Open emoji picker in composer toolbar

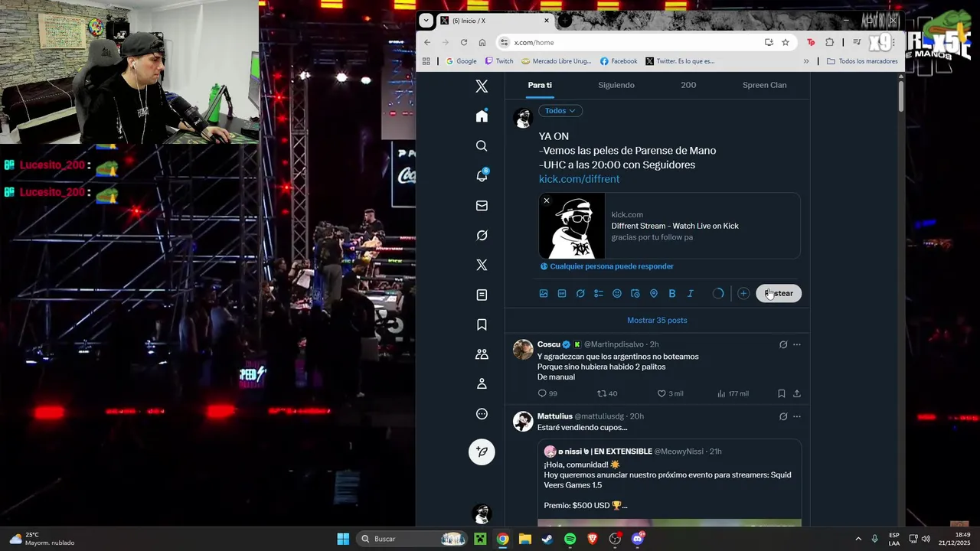pos(617,293)
